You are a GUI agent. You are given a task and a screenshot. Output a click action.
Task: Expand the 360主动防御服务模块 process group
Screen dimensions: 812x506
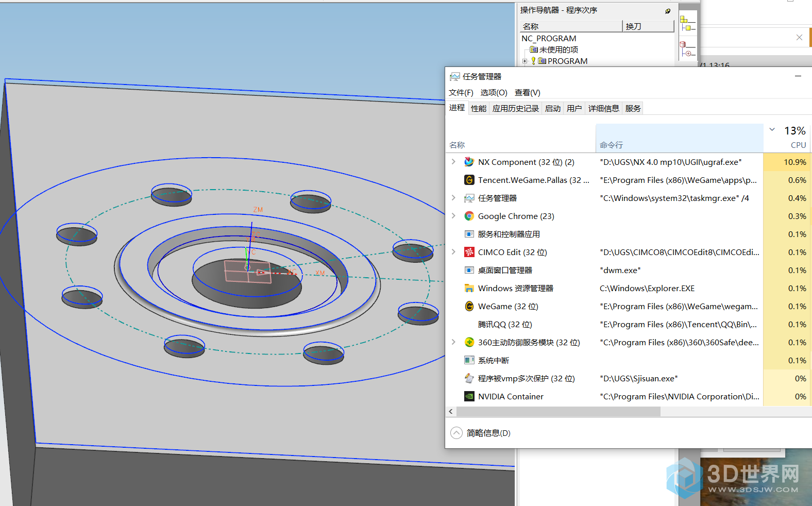point(453,342)
